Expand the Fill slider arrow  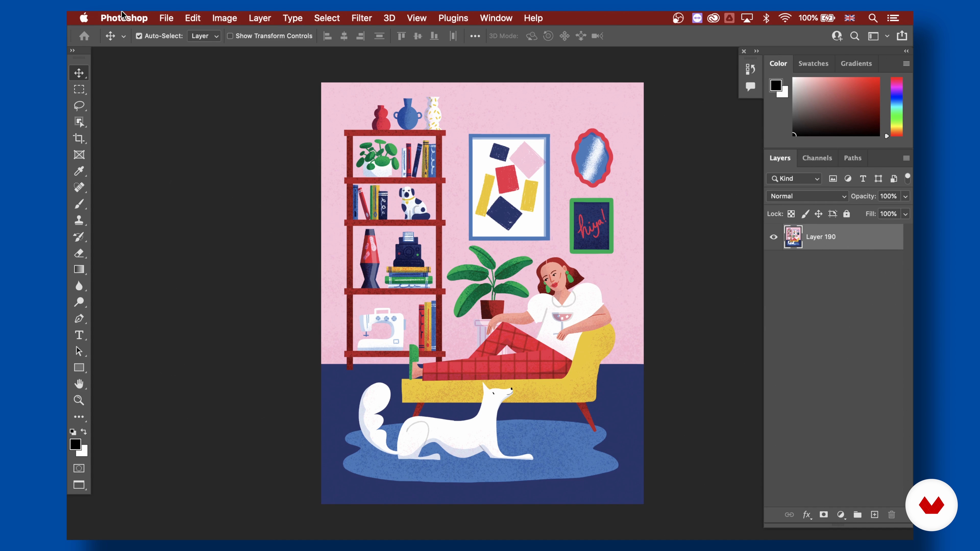point(906,214)
